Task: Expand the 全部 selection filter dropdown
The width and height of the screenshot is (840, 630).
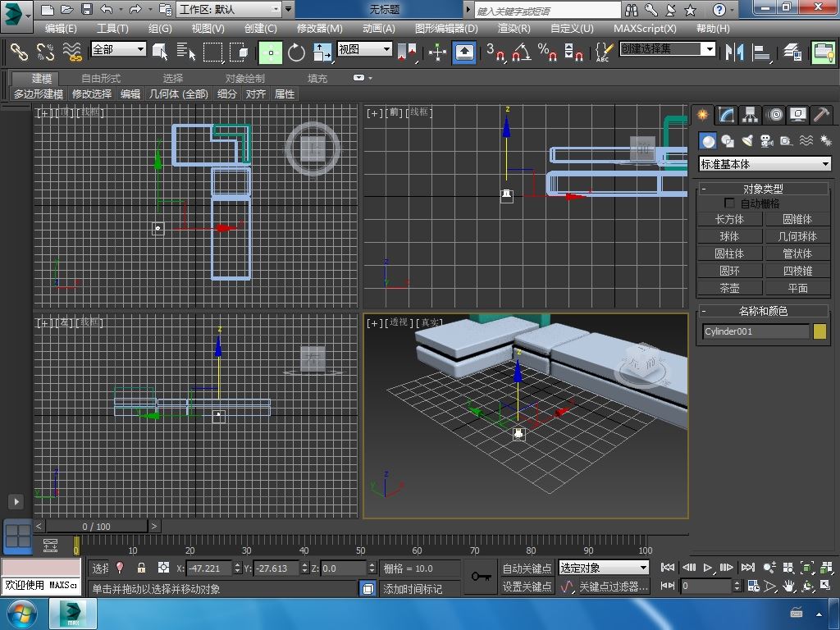Action: 118,49
